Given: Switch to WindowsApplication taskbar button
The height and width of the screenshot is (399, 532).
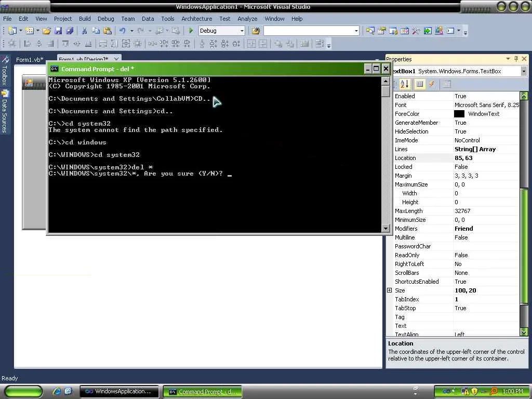Looking at the screenshot, I should pyautogui.click(x=119, y=392).
